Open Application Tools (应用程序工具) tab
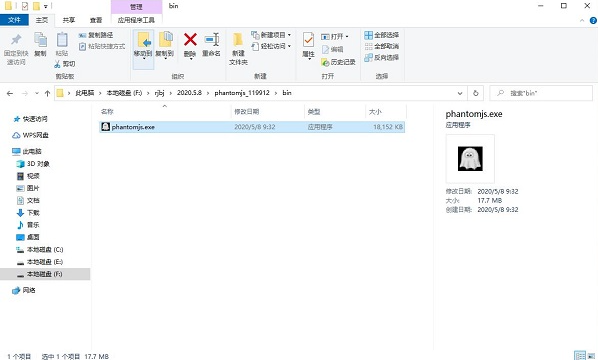This screenshot has width=598, height=360. pyautogui.click(x=136, y=20)
